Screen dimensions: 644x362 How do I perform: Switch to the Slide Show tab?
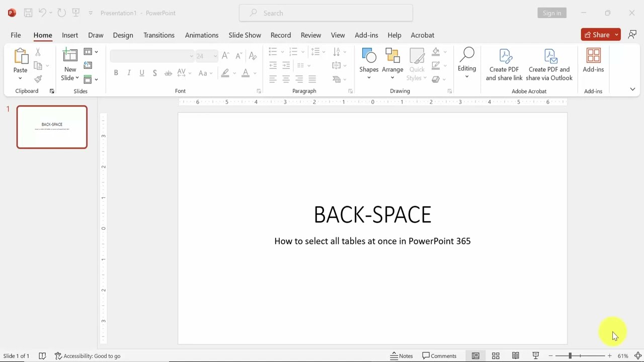click(x=245, y=35)
